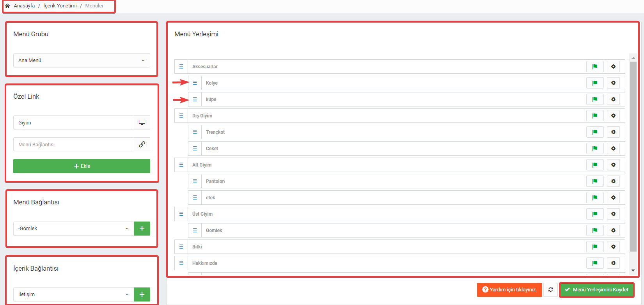Add selected İletişim content link with plus
Viewport: 644px width, 305px height.
click(142, 294)
